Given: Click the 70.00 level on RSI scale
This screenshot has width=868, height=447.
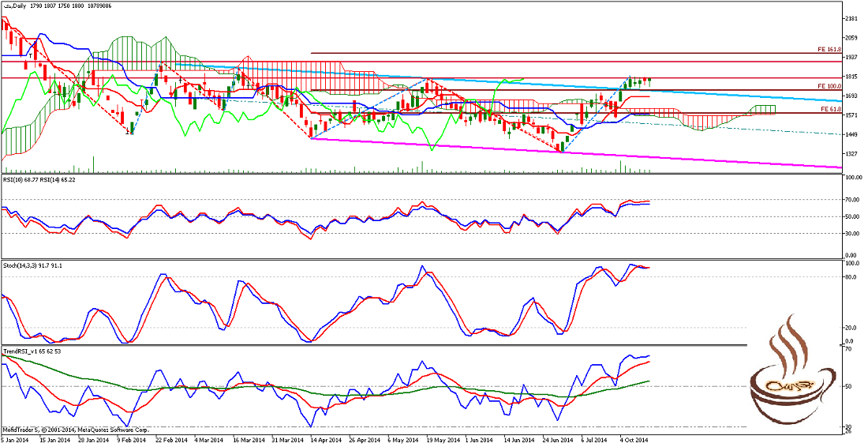Looking at the screenshot, I should (x=851, y=201).
